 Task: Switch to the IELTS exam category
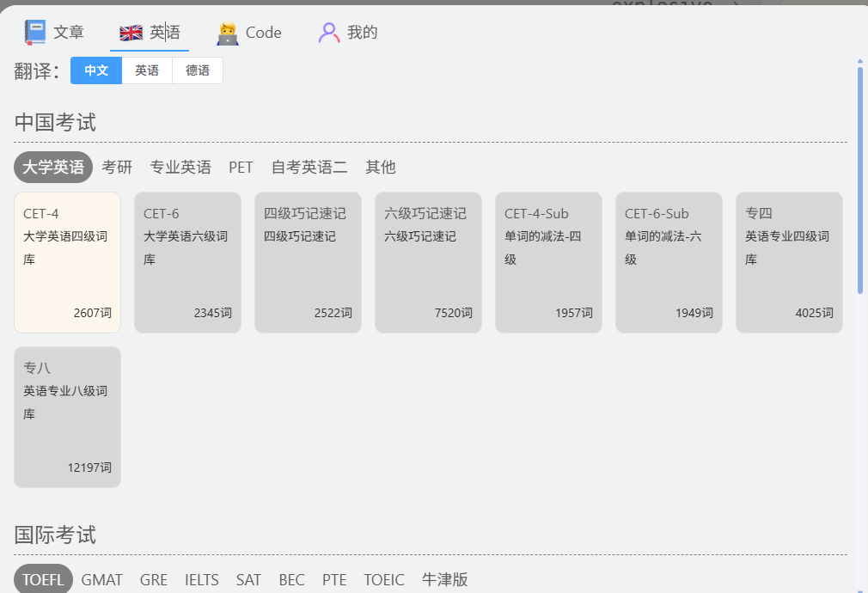tap(201, 580)
